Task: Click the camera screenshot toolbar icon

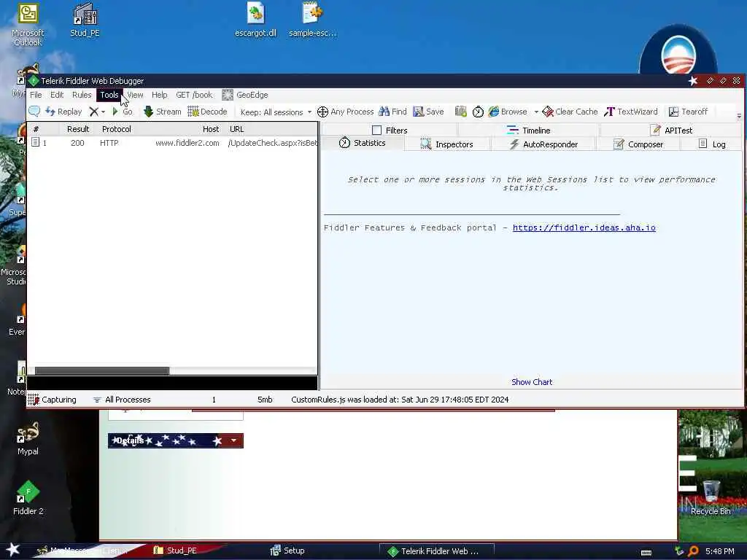Action: 461,112
